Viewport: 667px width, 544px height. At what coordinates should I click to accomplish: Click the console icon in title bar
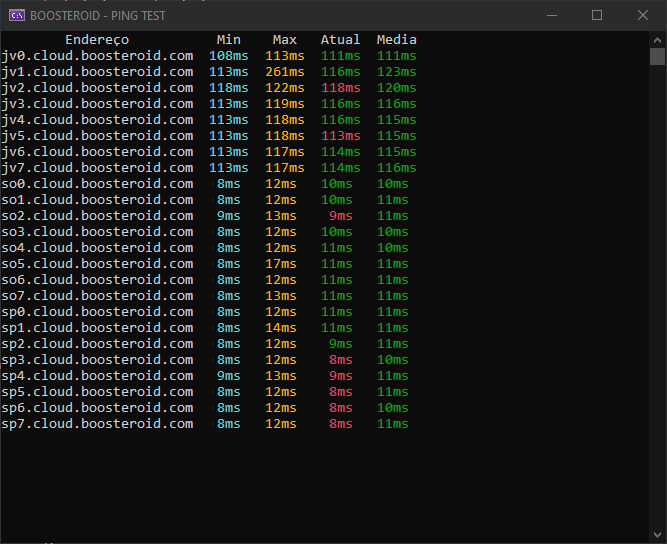17,16
